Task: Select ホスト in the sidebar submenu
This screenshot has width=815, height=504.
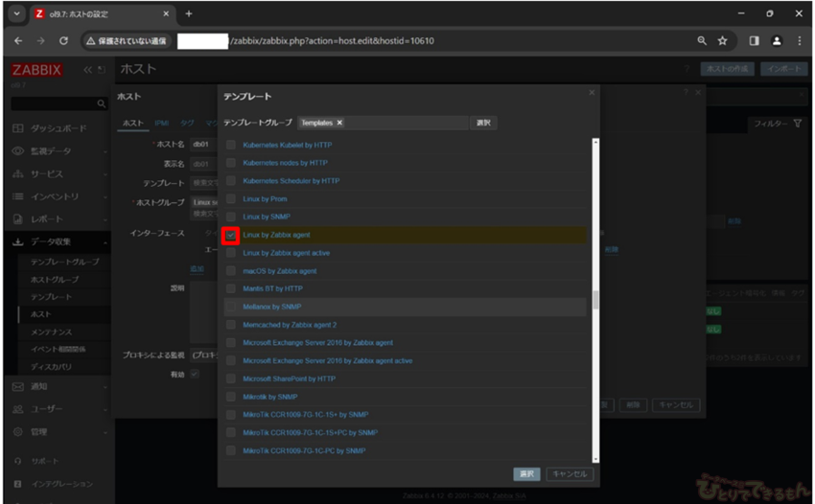Action: 41,314
